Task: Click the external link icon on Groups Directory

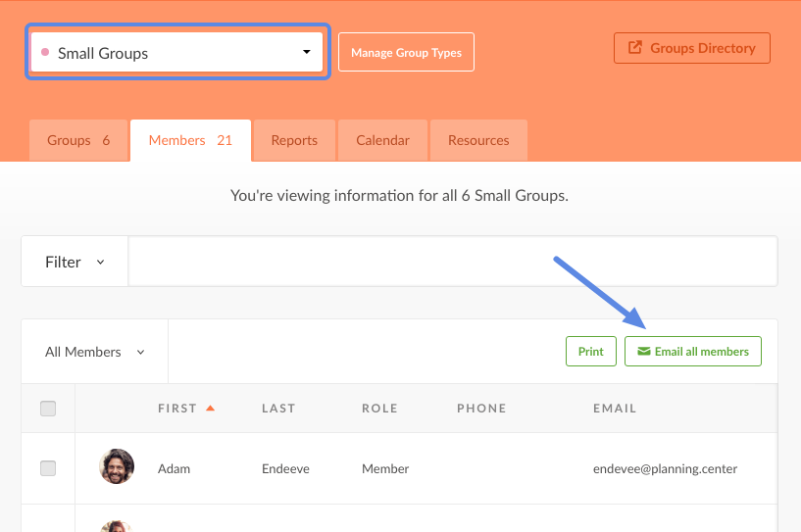Action: (635, 47)
